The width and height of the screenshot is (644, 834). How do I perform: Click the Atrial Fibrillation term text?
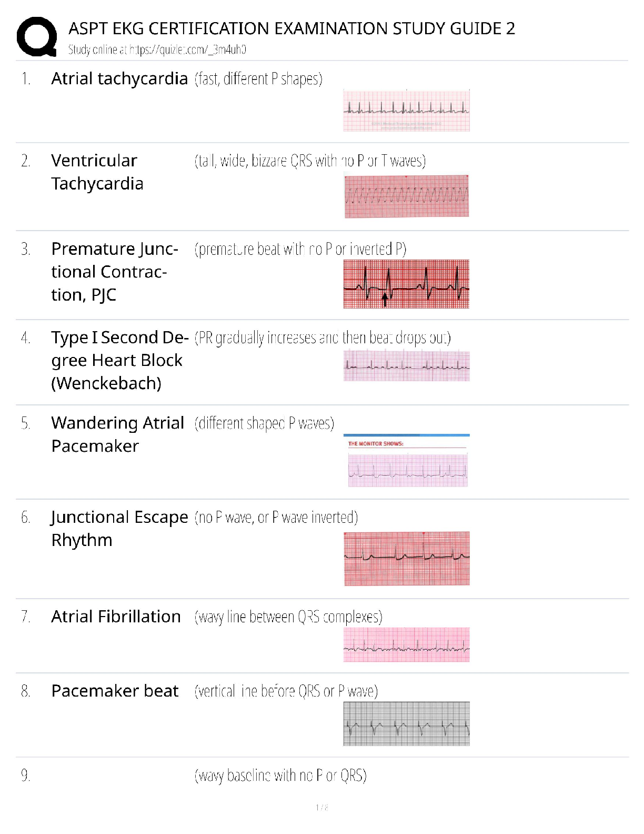pos(116,617)
